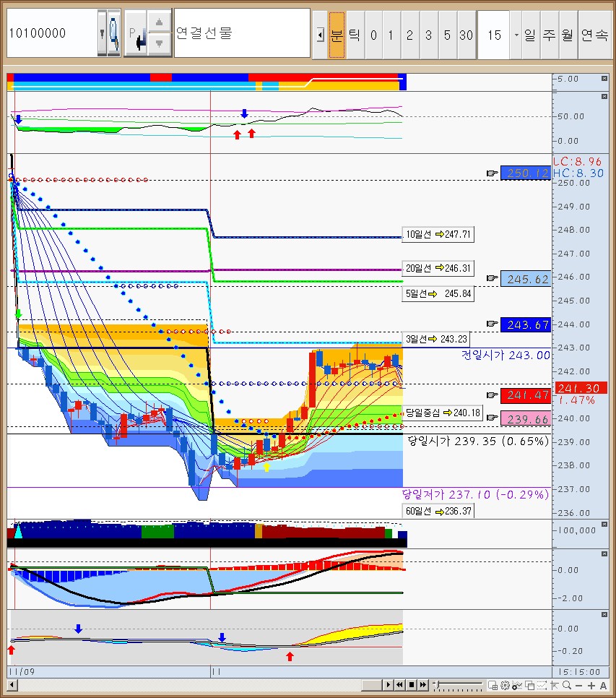Open the symbol code 10100000 dropdown
616x698 pixels.
point(101,33)
